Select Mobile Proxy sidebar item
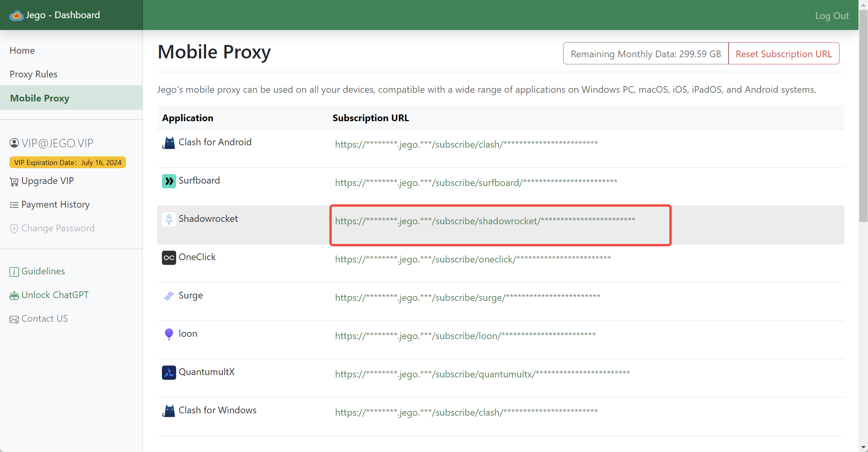This screenshot has height=452, width=868. click(x=39, y=98)
